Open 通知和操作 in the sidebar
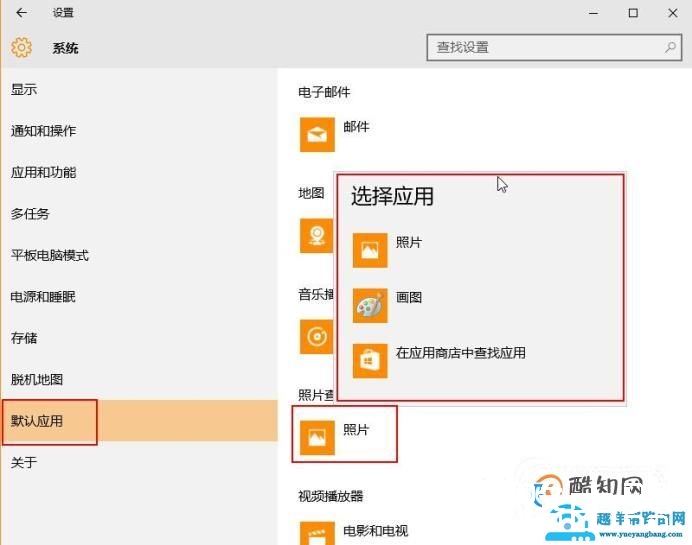Viewport: 692px width, 545px height. [x=43, y=131]
